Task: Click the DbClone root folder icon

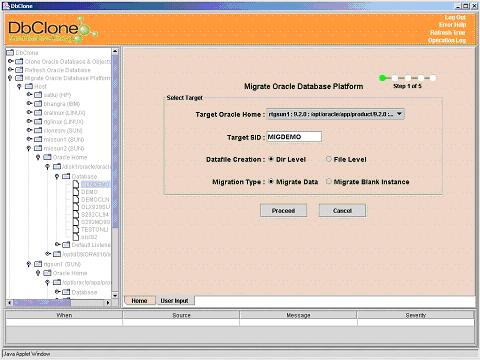Action: (x=10, y=53)
